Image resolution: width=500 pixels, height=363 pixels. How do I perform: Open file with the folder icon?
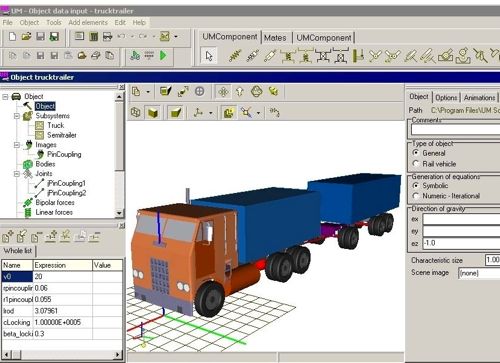tap(26, 36)
